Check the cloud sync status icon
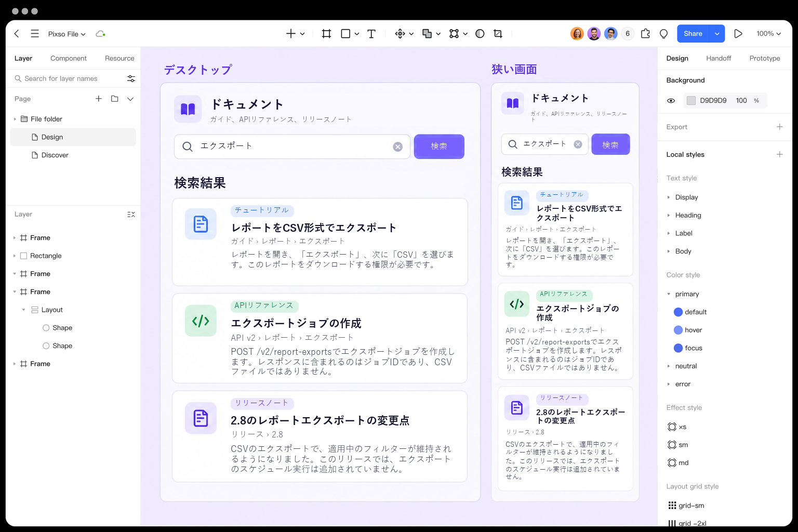The width and height of the screenshot is (798, 532). point(100,34)
